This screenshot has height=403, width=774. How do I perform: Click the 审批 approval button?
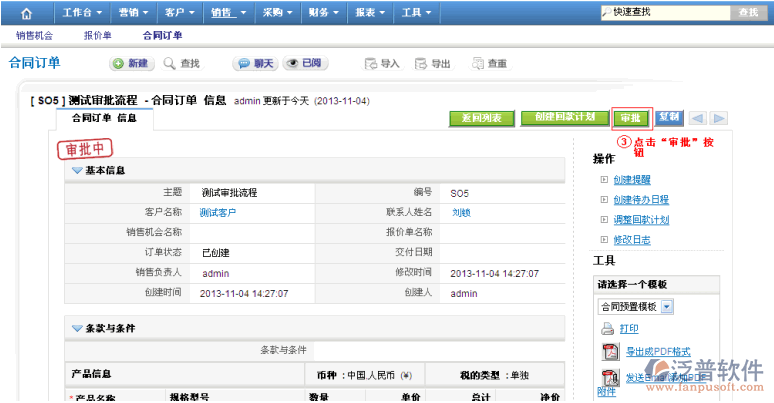pos(631,118)
